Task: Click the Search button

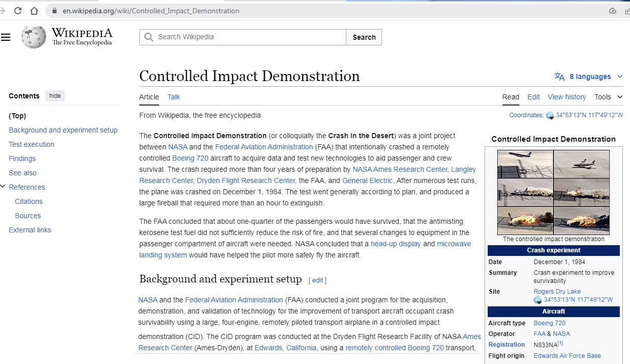Action: pos(364,37)
